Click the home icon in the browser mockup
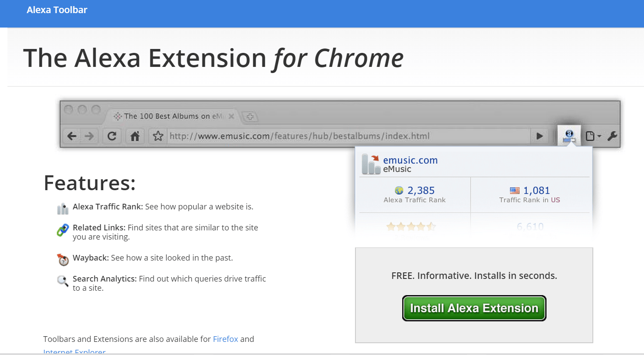The image size is (644, 355). coord(135,136)
